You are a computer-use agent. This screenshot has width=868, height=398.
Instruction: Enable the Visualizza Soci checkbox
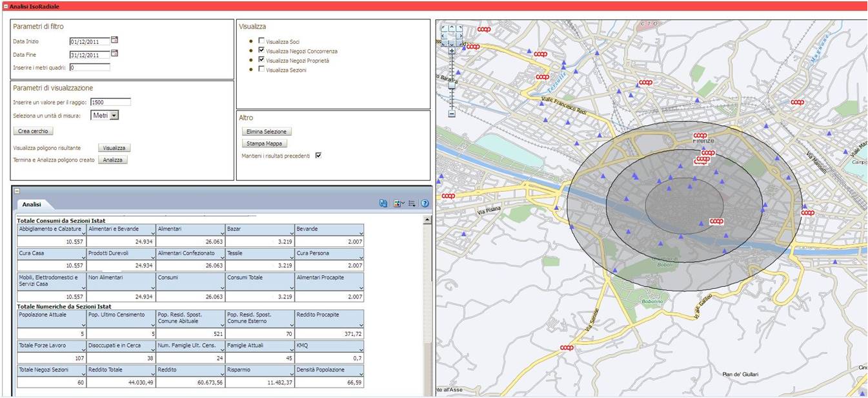[261, 41]
